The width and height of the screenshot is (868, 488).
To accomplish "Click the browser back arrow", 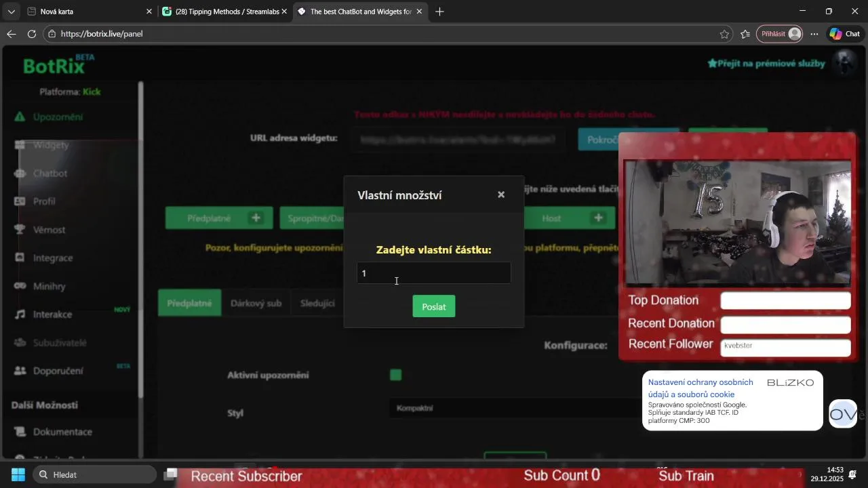I will tap(12, 34).
